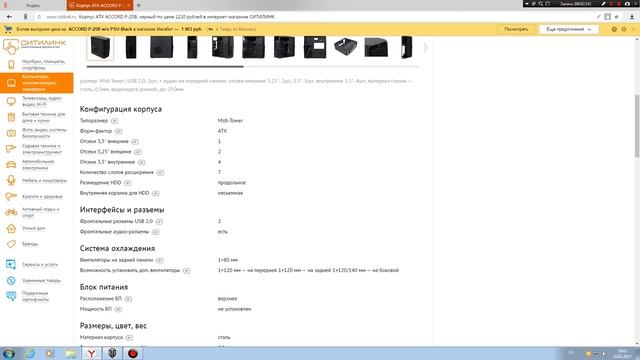Show next thumbnails with right arrow

tap(425, 48)
